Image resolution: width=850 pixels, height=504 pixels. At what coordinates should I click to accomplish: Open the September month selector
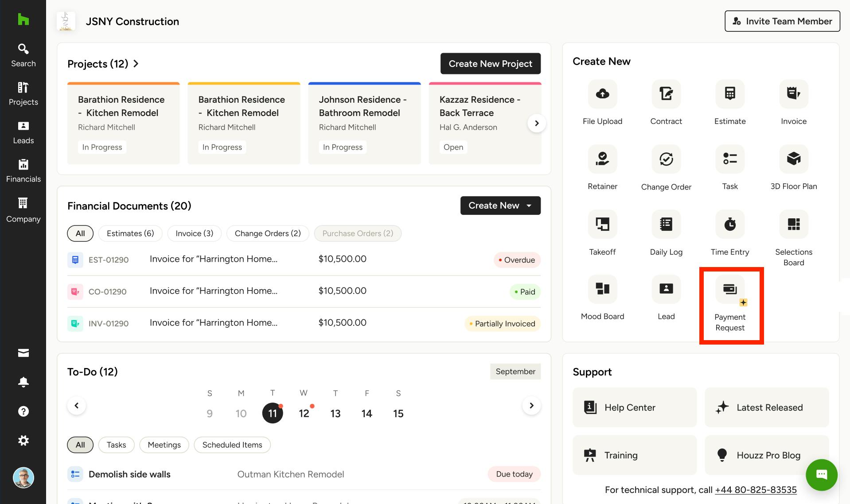515,372
